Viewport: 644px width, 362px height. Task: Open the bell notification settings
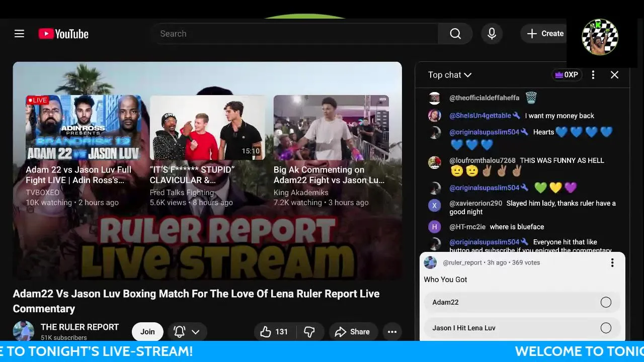coord(180,331)
